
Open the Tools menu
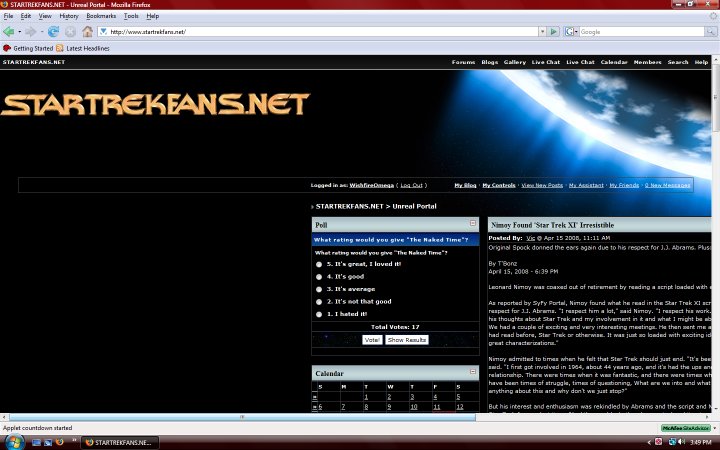(x=131, y=16)
